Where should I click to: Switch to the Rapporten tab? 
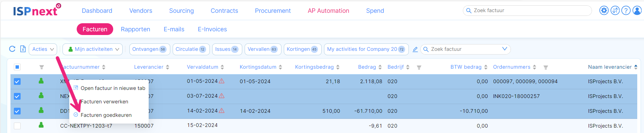coord(135,29)
